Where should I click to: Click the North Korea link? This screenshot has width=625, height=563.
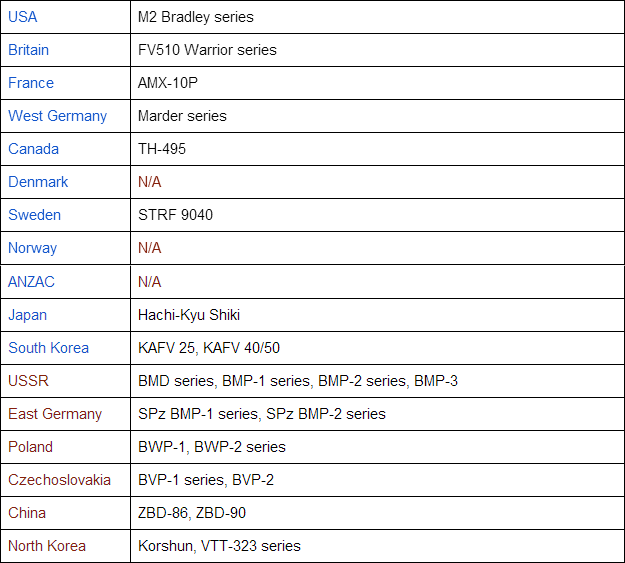click(x=47, y=546)
